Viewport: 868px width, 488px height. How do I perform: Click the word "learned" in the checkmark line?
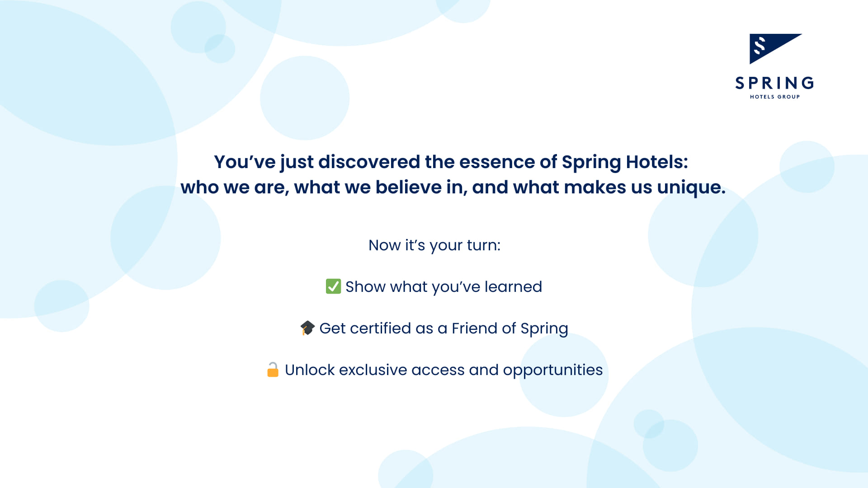coord(513,286)
